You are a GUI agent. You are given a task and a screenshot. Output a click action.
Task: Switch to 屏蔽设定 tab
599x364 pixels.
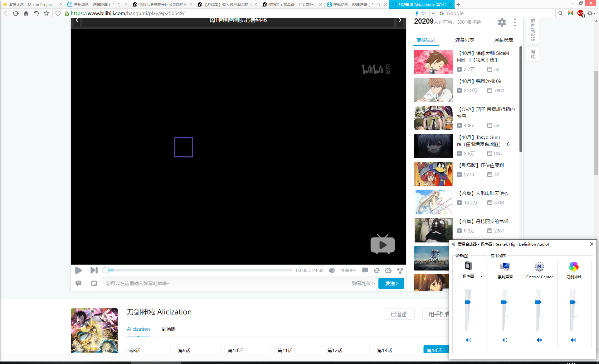coord(504,40)
